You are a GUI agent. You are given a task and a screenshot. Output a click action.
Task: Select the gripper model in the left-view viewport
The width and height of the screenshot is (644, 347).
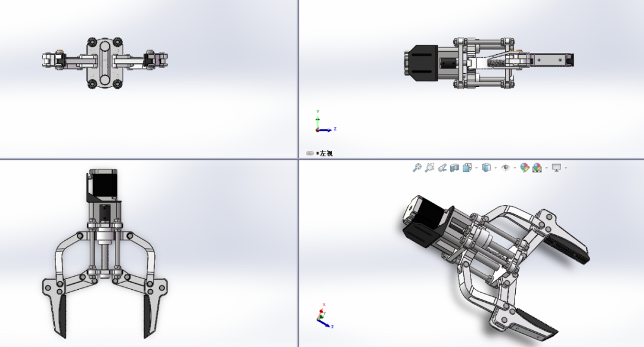click(489, 63)
